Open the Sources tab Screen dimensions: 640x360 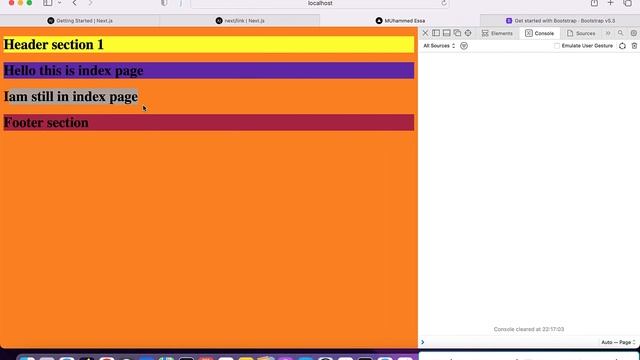point(581,33)
